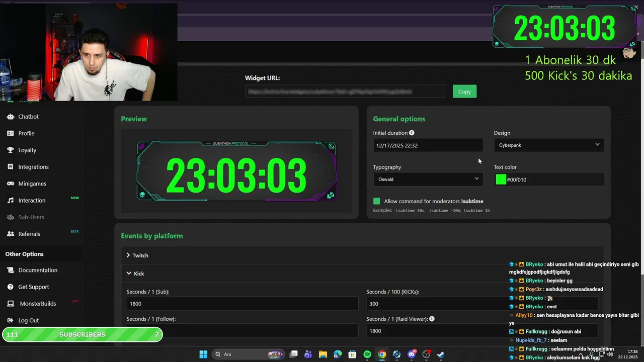Open File Explorer from the taskbar
Screen dimensions: 644x362
click(x=323, y=354)
